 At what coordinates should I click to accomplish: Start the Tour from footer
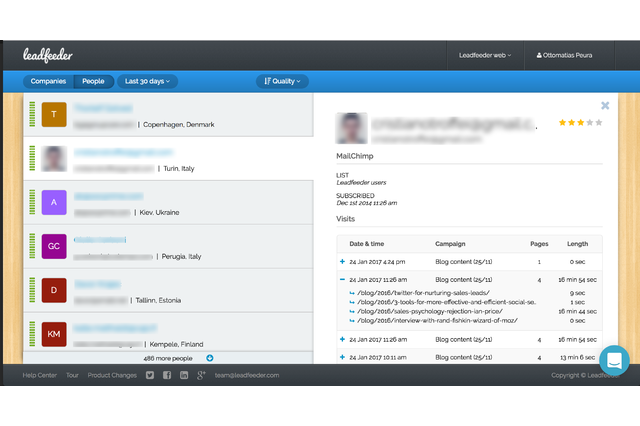click(72, 375)
